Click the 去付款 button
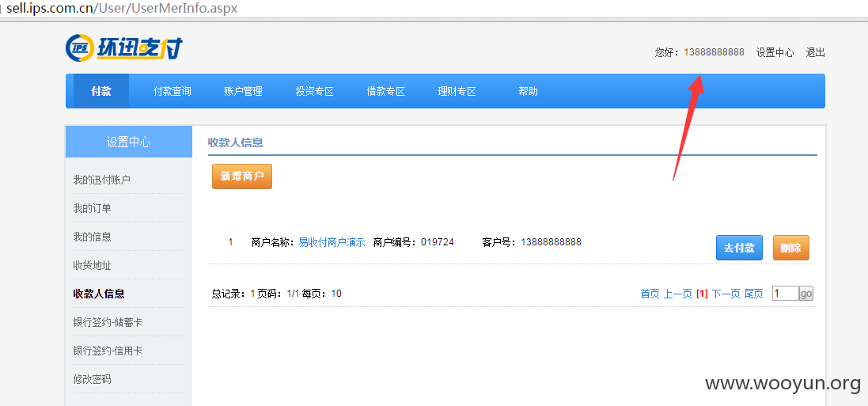Viewport: 868px width, 406px height. pyautogui.click(x=739, y=248)
